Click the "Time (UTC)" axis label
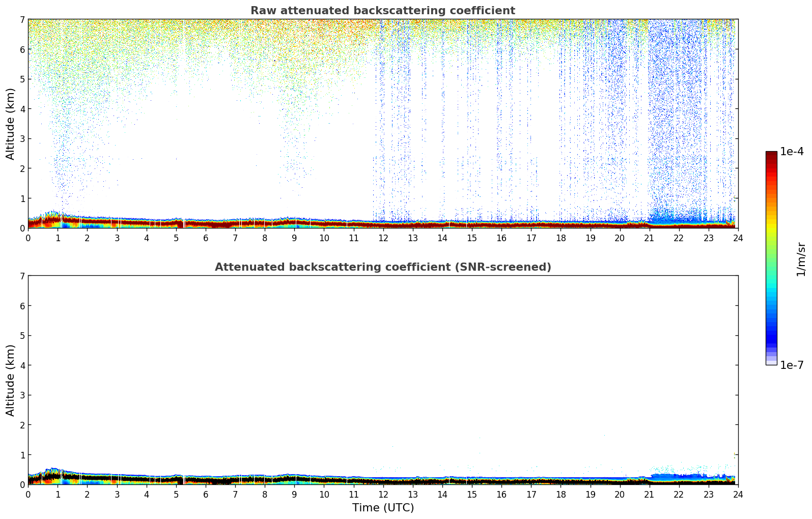The width and height of the screenshot is (812, 519). tap(383, 508)
